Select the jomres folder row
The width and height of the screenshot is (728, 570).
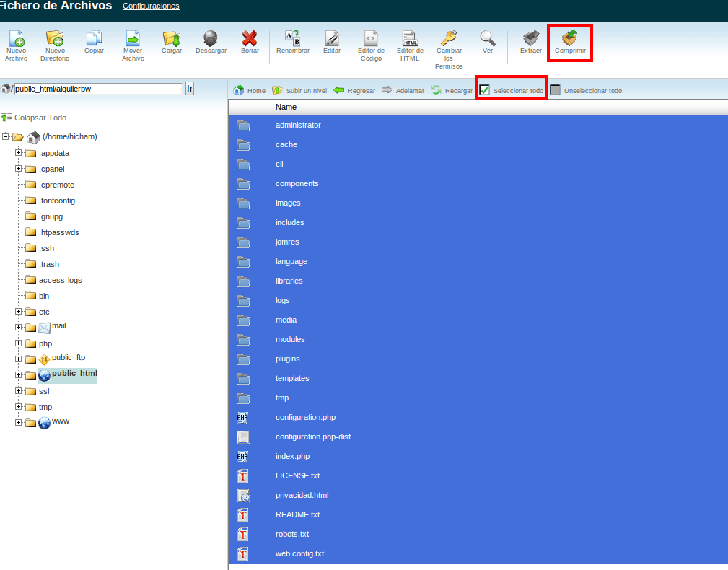point(478,242)
